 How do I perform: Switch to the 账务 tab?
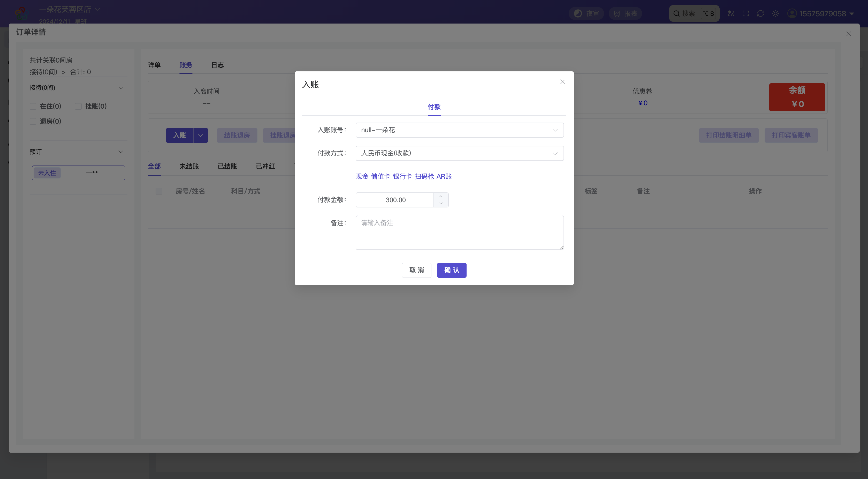pyautogui.click(x=186, y=65)
